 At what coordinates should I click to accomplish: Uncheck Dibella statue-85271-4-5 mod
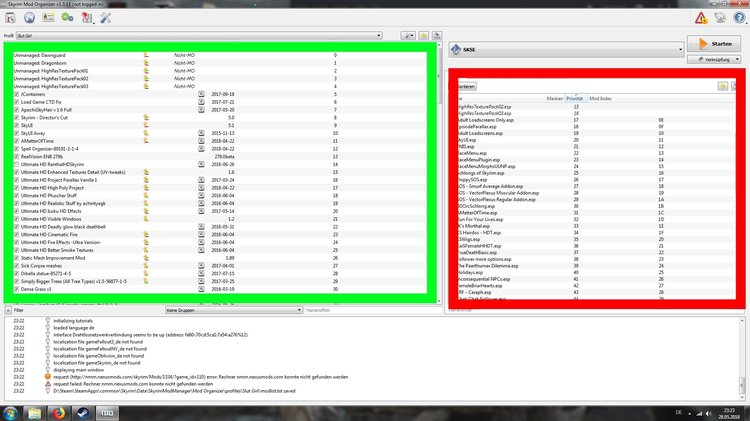(x=17, y=274)
